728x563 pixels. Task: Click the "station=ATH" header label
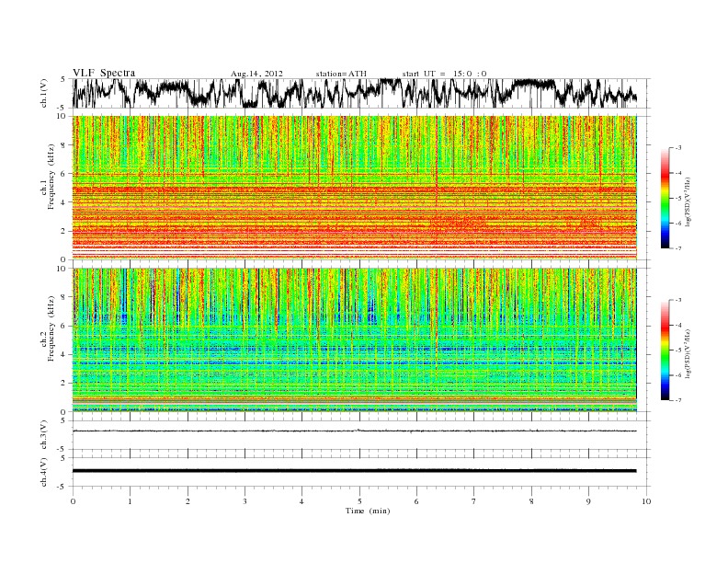[341, 74]
